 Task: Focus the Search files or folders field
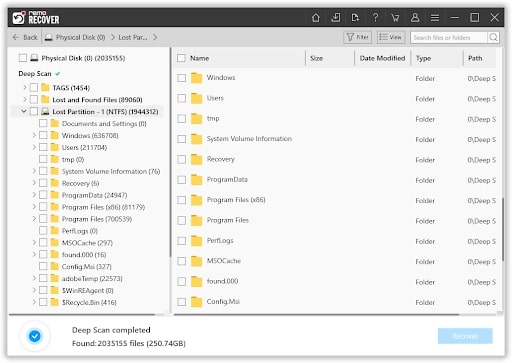click(x=449, y=37)
